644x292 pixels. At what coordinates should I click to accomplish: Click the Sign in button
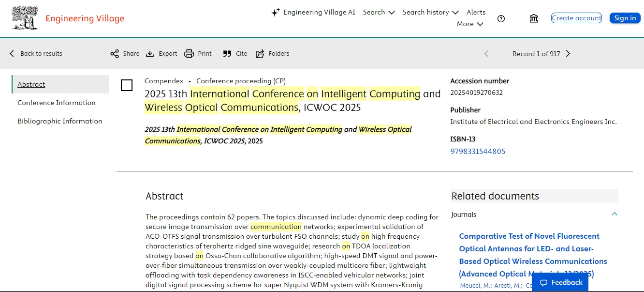pyautogui.click(x=625, y=18)
